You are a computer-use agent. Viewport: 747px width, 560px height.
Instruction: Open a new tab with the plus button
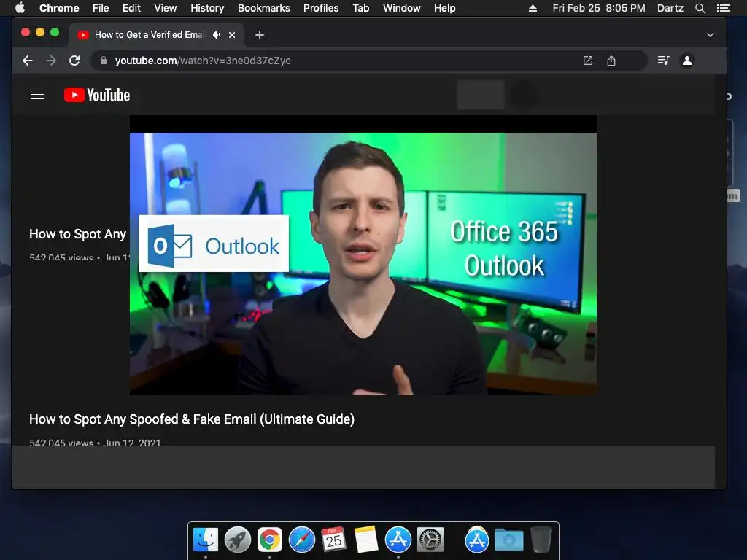pos(259,35)
